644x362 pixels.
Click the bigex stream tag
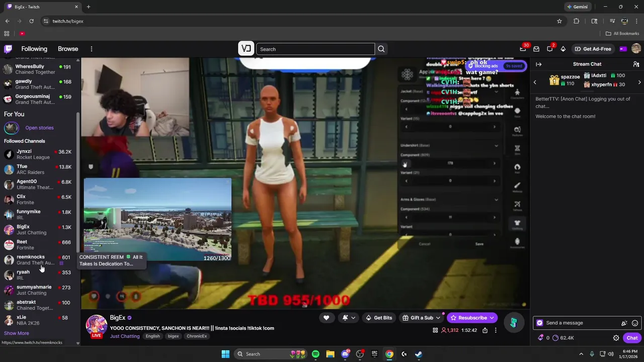click(173, 336)
